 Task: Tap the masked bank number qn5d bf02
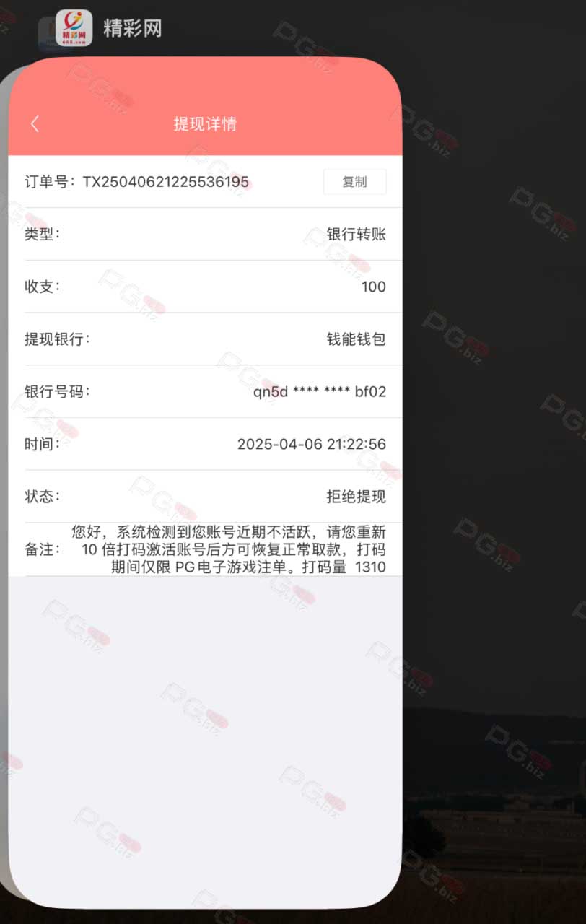320,392
